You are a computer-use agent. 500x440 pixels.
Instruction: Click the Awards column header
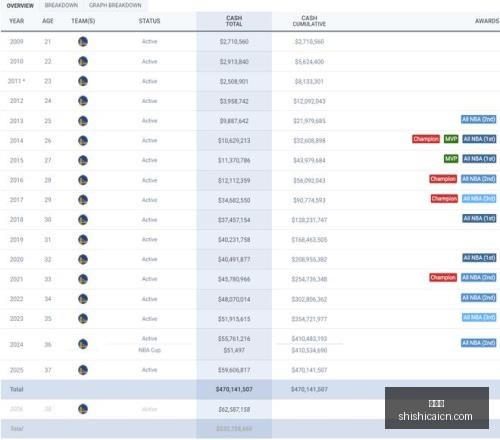pos(487,21)
